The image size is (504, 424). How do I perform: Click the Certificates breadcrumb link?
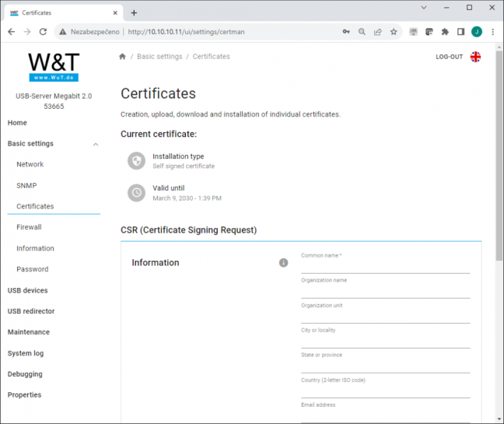point(212,57)
